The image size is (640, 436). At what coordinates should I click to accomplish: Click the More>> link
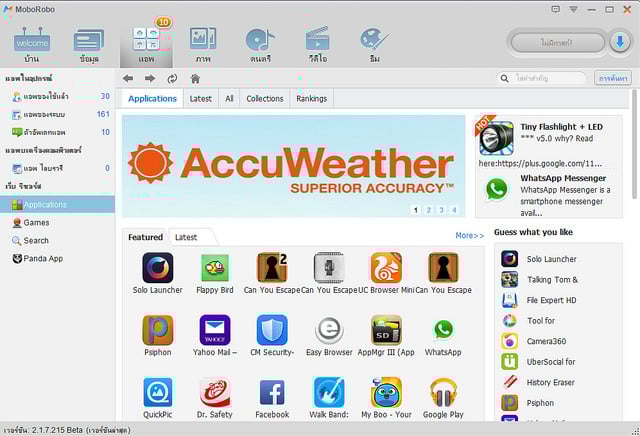[469, 236]
